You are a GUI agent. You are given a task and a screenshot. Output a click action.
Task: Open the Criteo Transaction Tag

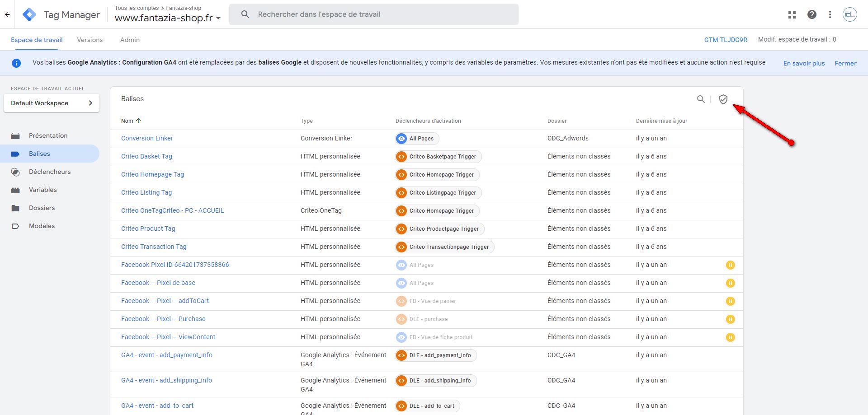[x=154, y=247]
